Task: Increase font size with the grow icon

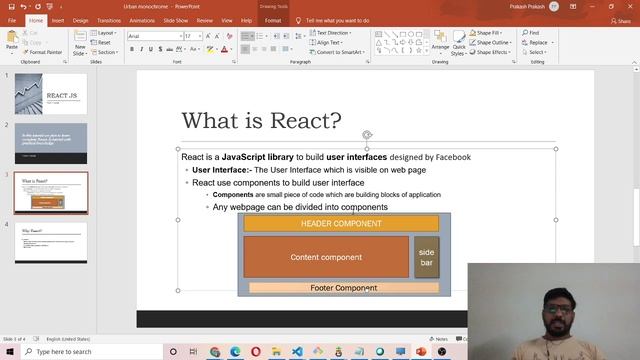Action: click(x=208, y=36)
